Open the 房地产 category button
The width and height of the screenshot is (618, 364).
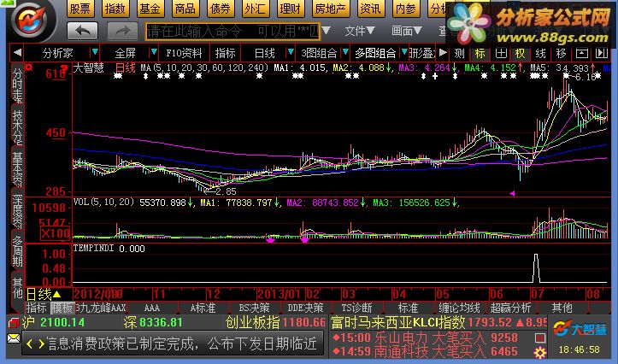click(331, 9)
